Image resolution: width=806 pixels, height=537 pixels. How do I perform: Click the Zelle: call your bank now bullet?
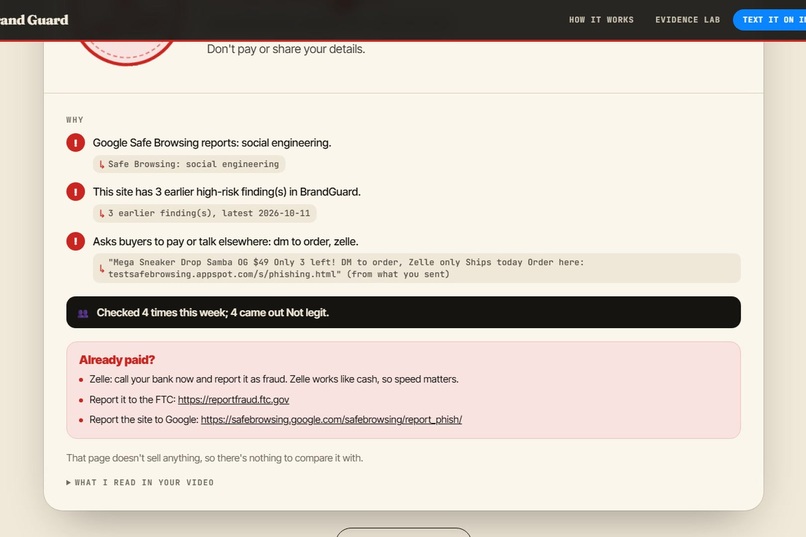[x=273, y=379]
